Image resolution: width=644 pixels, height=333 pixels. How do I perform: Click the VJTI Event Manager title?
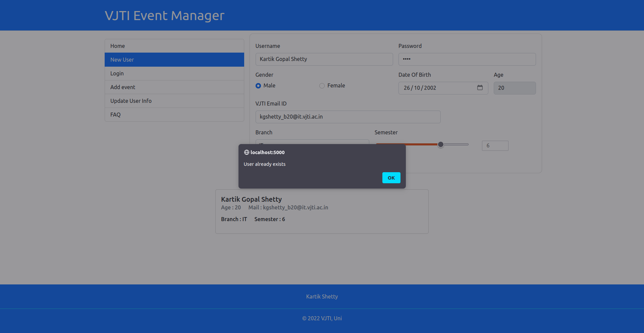pos(164,15)
